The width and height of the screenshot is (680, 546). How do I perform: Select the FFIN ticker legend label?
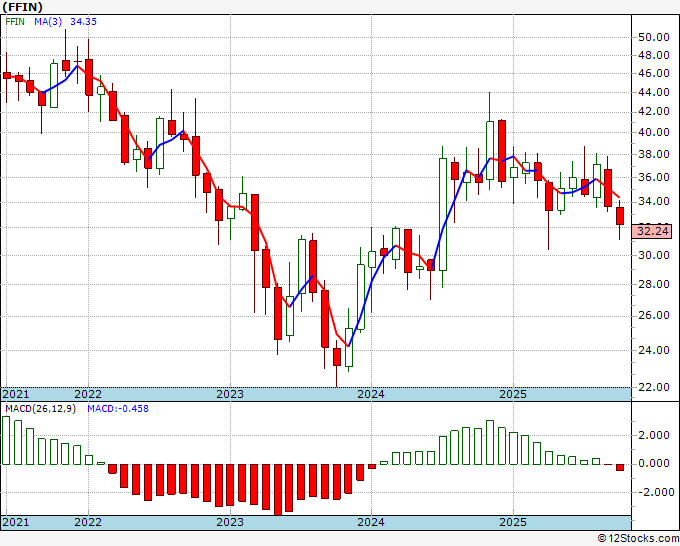point(15,22)
